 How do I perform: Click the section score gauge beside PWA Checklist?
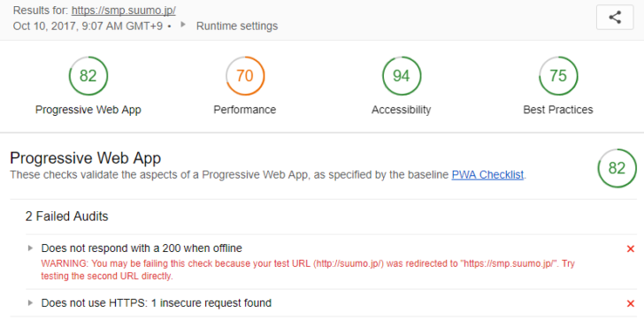pos(617,168)
